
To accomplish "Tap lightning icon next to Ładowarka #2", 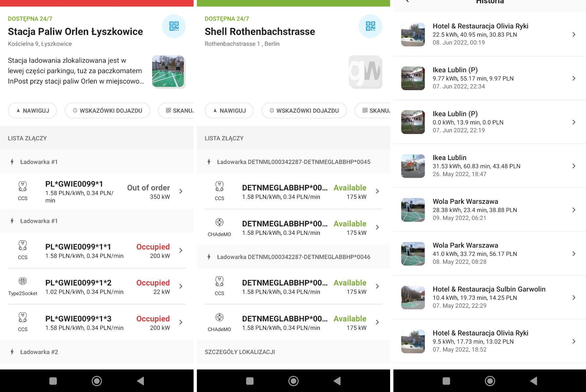I will (12, 352).
